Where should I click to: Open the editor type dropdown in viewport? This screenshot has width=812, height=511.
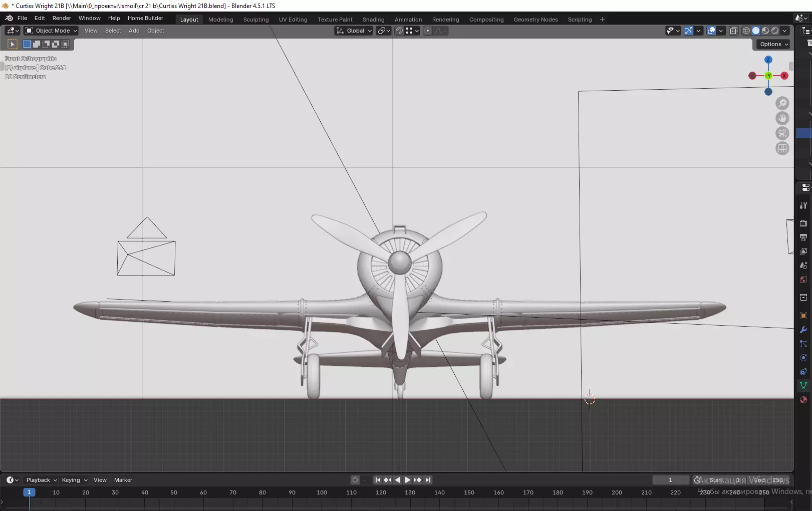[13, 31]
